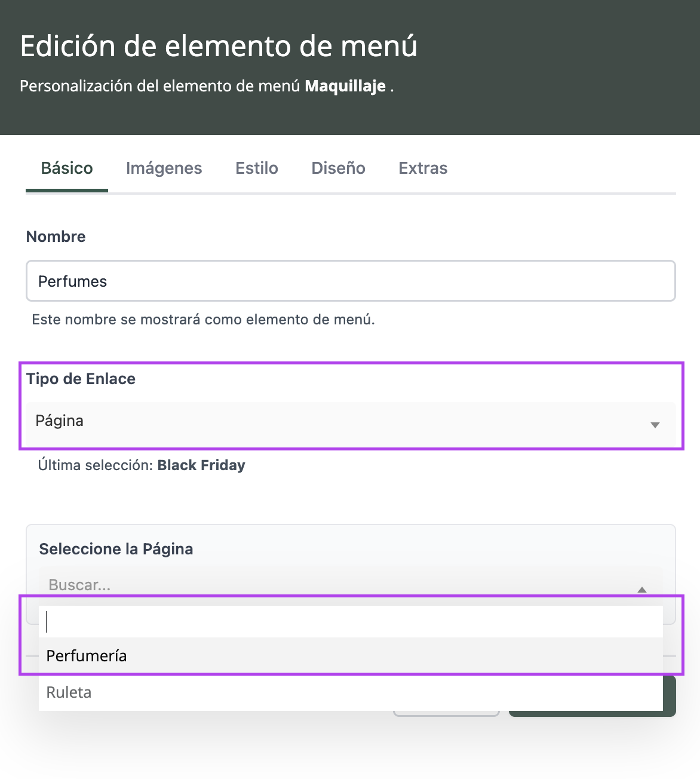Click the Básico tab
Image resolution: width=700 pixels, height=779 pixels.
point(67,168)
